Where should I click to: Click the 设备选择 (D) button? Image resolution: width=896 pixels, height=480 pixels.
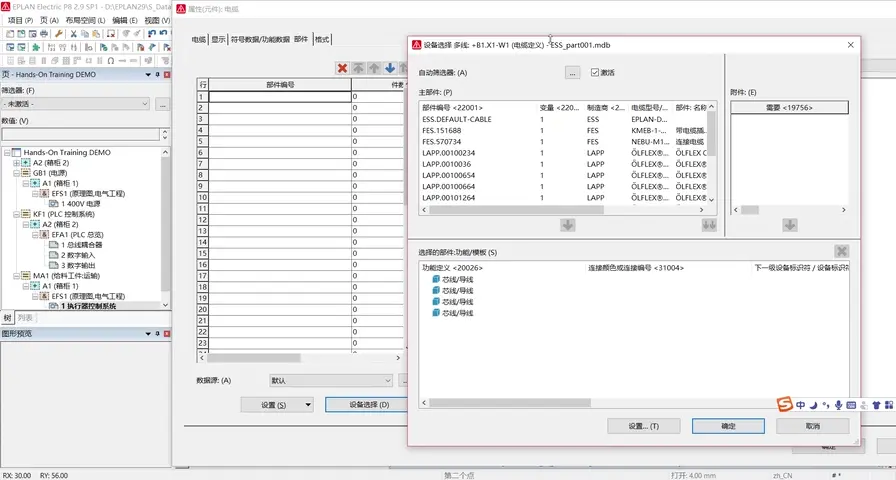(x=369, y=405)
